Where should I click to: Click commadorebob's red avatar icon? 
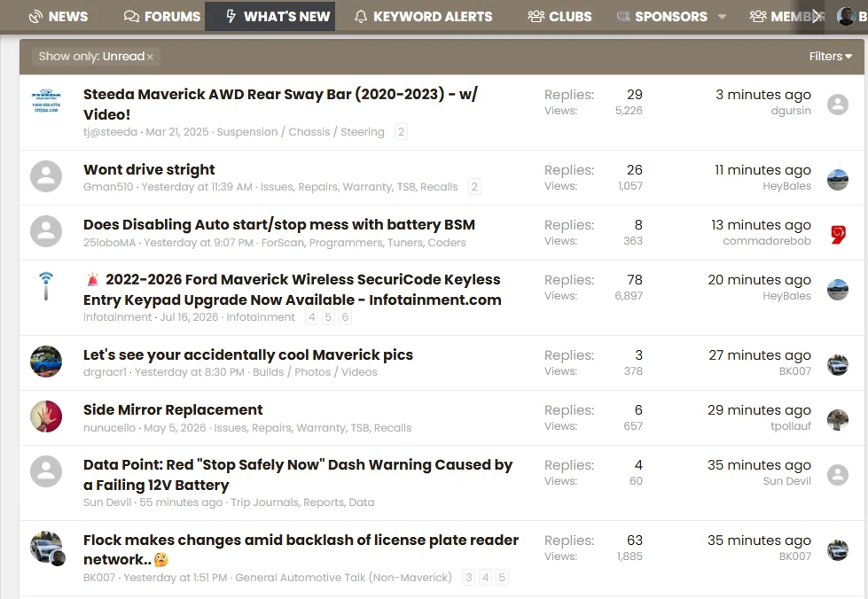click(838, 235)
